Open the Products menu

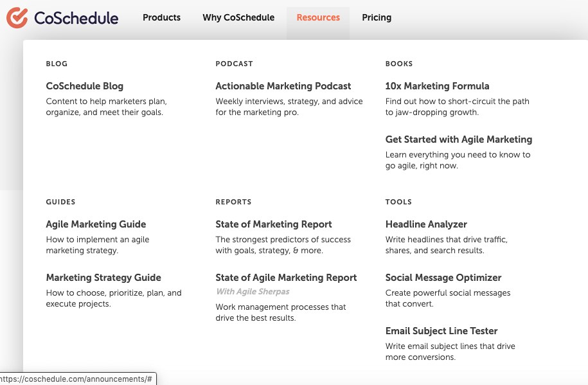162,17
